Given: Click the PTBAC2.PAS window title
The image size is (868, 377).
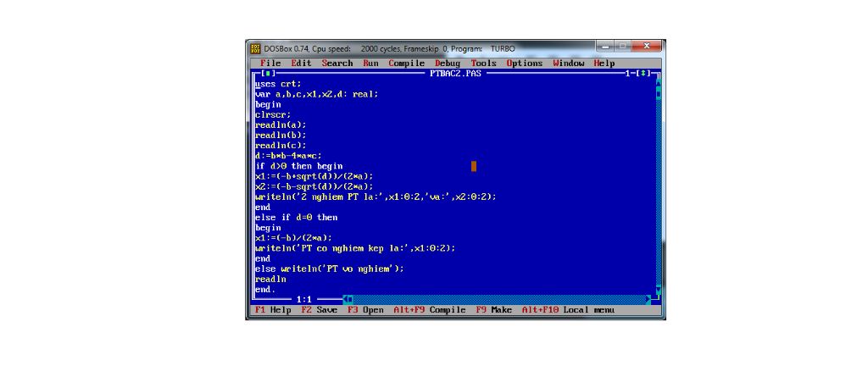Looking at the screenshot, I should (455, 74).
